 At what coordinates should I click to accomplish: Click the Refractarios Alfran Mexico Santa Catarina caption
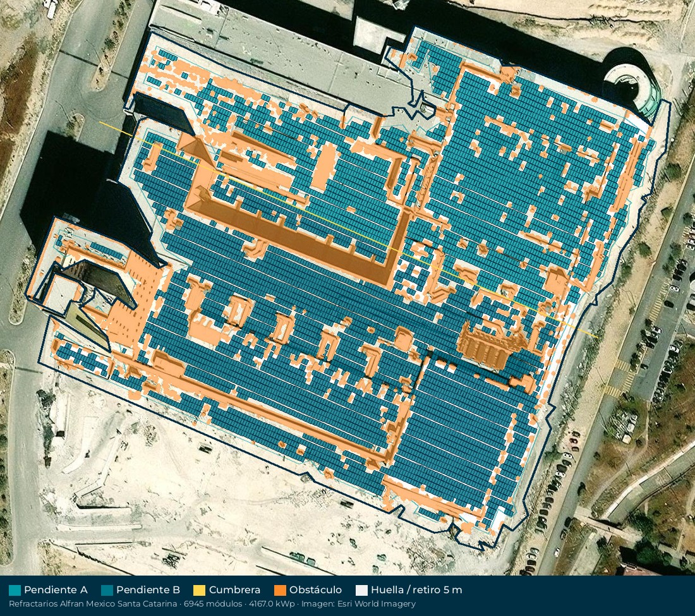click(x=94, y=603)
